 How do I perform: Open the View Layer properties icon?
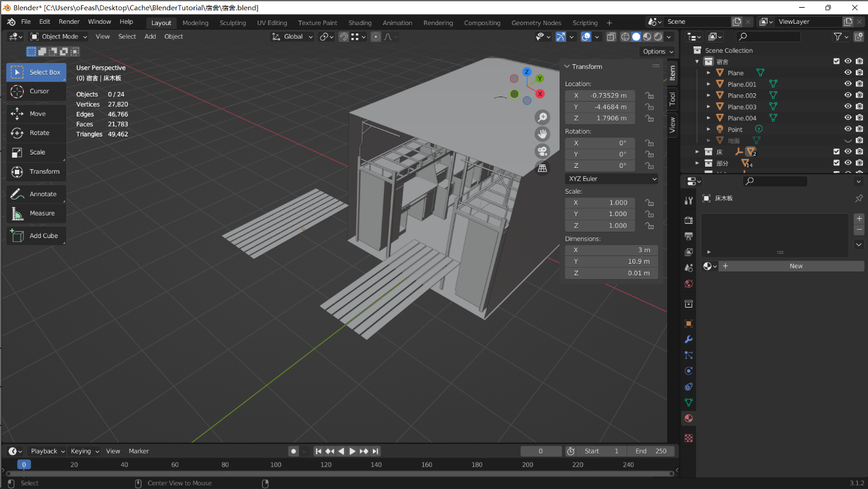[x=688, y=252]
